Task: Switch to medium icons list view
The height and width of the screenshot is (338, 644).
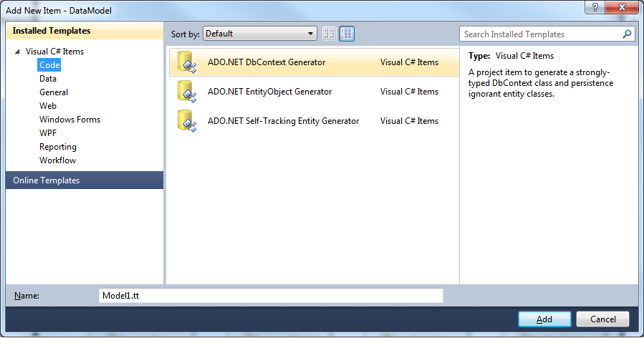Action: click(x=347, y=34)
